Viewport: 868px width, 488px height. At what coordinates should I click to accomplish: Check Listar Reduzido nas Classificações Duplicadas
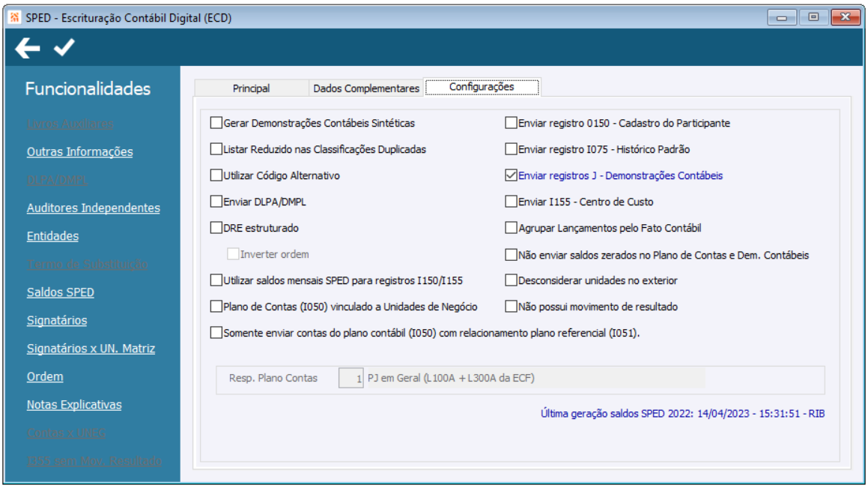tap(216, 149)
